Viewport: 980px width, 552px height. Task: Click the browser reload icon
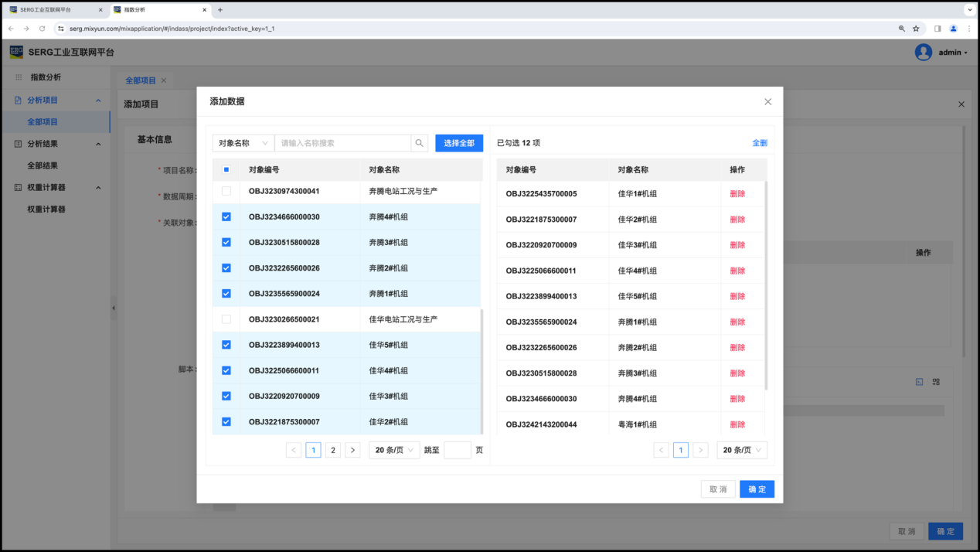(42, 29)
